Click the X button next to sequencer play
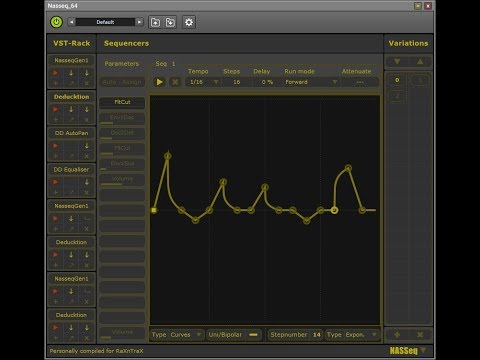Image resolution: width=480 pixels, height=360 pixels. click(175, 82)
